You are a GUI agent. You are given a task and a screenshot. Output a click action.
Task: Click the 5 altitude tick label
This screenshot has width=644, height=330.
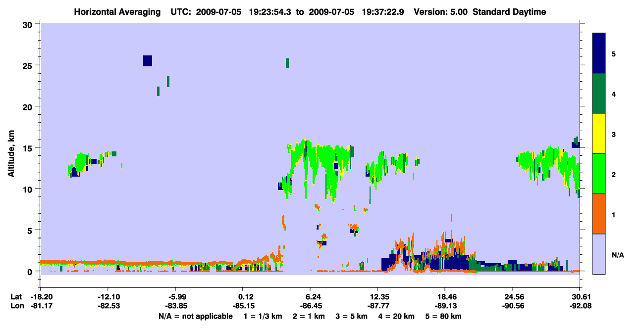click(31, 230)
